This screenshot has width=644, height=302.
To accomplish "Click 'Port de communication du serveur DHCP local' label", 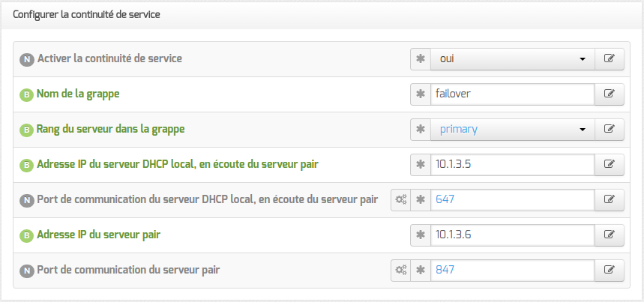I will coord(208,200).
